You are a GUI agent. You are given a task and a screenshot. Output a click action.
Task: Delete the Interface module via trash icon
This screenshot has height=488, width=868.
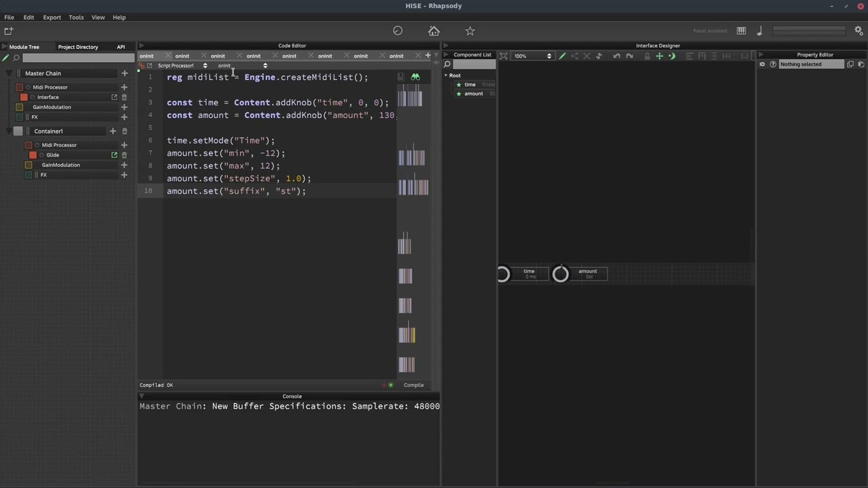124,97
